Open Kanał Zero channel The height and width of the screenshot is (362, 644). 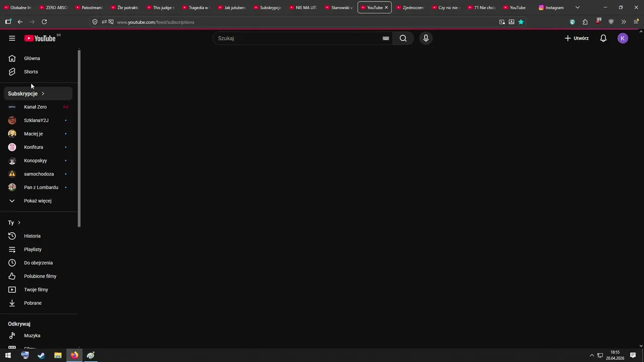pyautogui.click(x=38, y=107)
